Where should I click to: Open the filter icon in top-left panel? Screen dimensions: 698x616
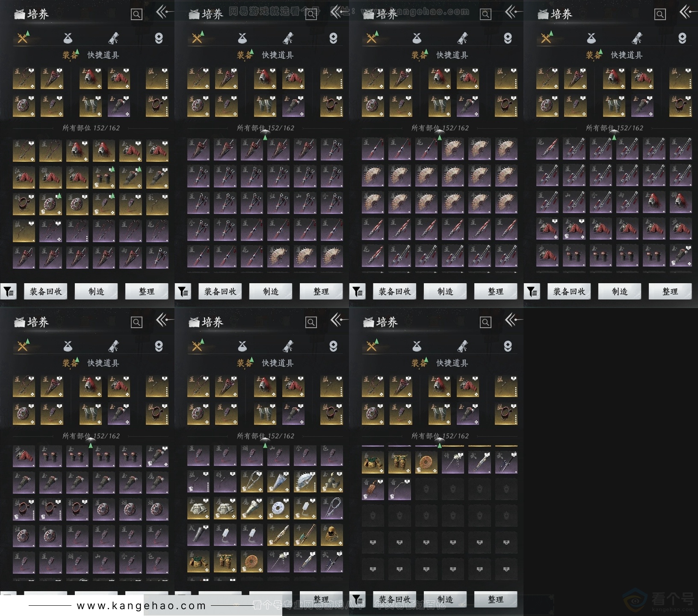[8, 291]
